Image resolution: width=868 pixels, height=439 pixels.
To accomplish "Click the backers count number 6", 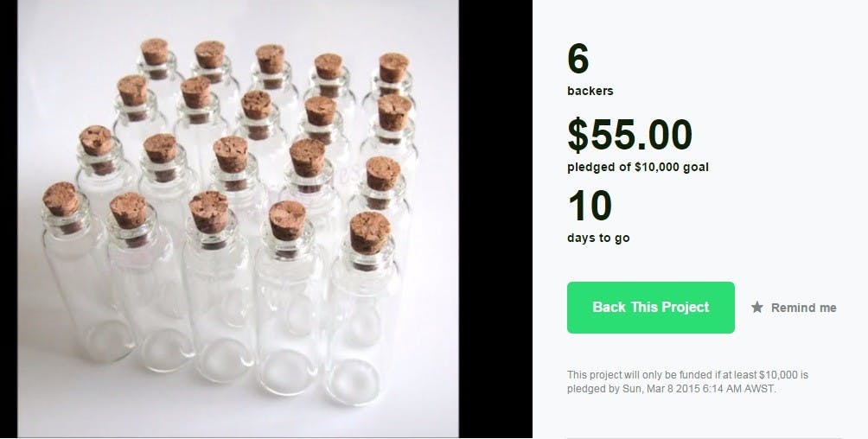I will coord(578,60).
